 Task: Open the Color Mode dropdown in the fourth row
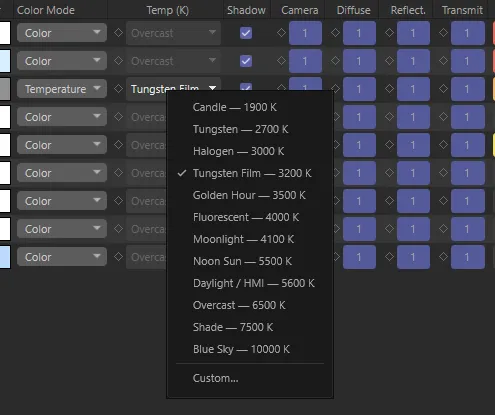(x=62, y=117)
